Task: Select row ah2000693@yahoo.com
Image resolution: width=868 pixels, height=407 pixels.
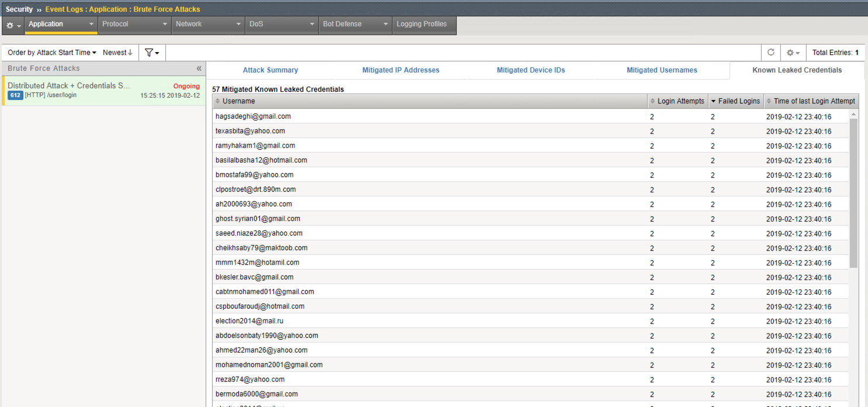Action: pyautogui.click(x=530, y=204)
